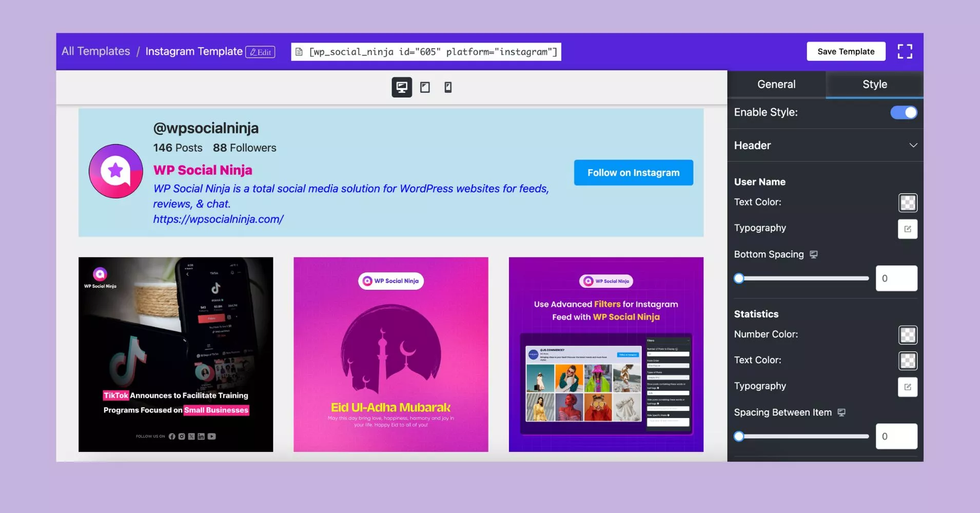The height and width of the screenshot is (513, 980).
Task: Edit the Instagram Template name
Action: pos(260,52)
